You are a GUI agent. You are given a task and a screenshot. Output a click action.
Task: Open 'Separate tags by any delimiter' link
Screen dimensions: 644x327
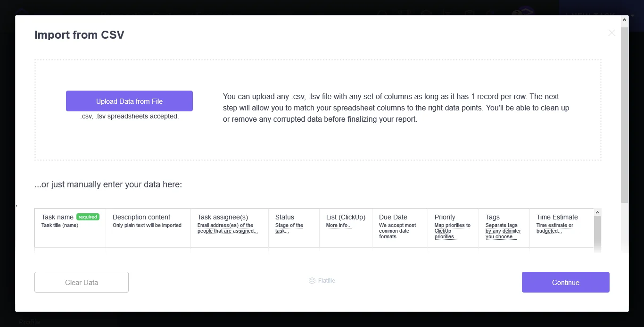pos(503,231)
